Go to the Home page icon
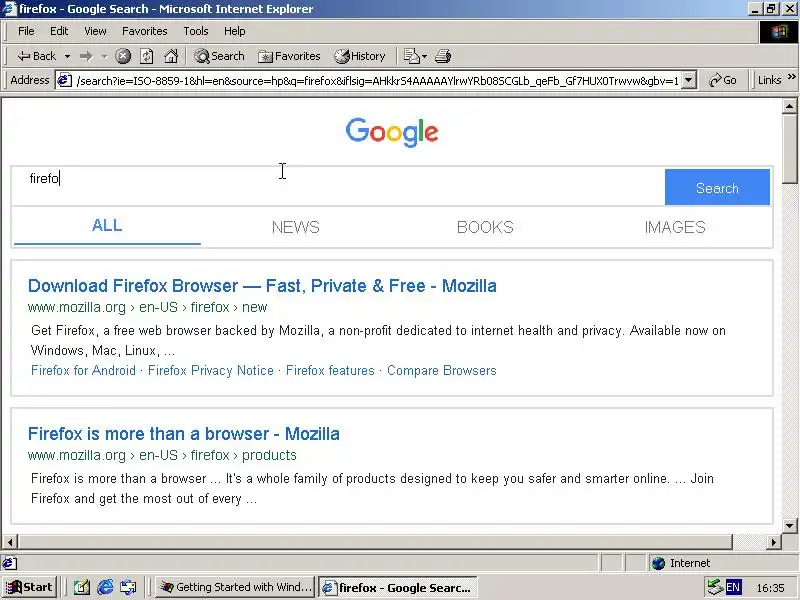 (x=171, y=56)
